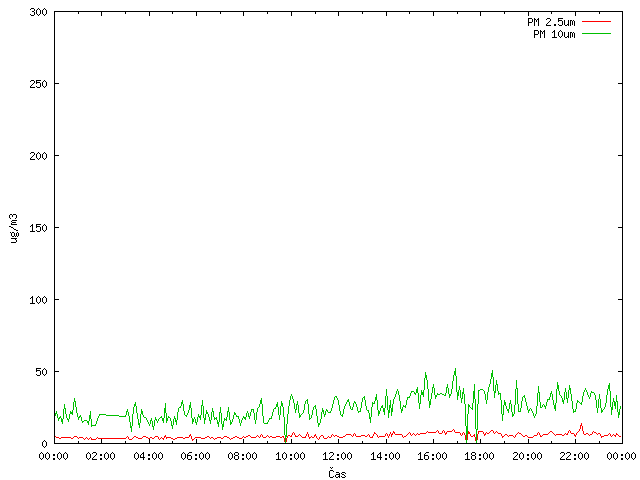Click the 16:00 time tick label
Screen dimensions: 640x480
(432, 456)
